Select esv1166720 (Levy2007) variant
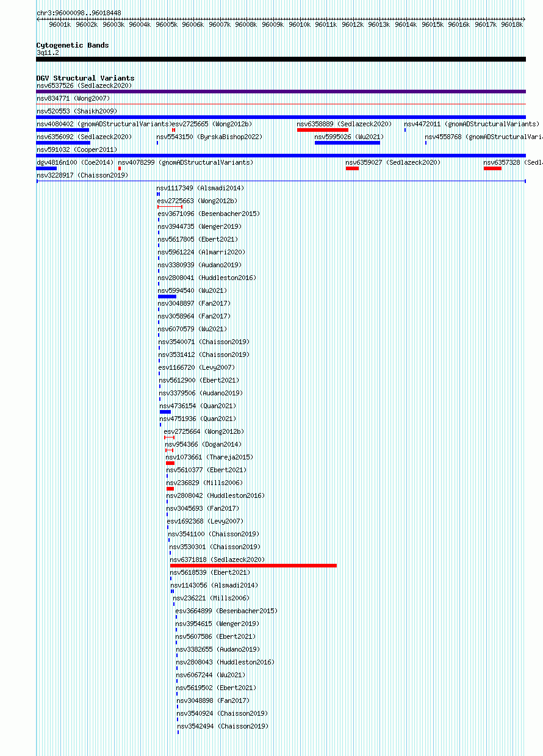The width and height of the screenshot is (543, 756). click(x=196, y=367)
